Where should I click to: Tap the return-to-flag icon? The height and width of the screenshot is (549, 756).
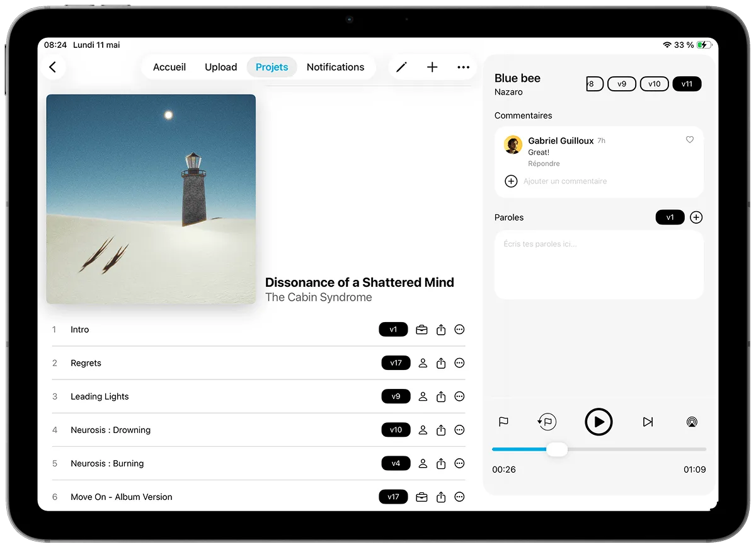[547, 422]
